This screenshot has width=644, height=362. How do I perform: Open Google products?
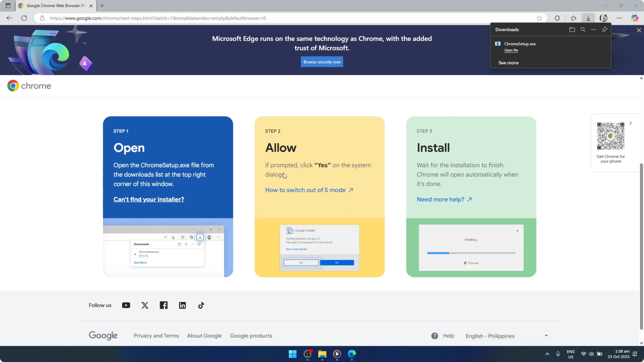251,336
